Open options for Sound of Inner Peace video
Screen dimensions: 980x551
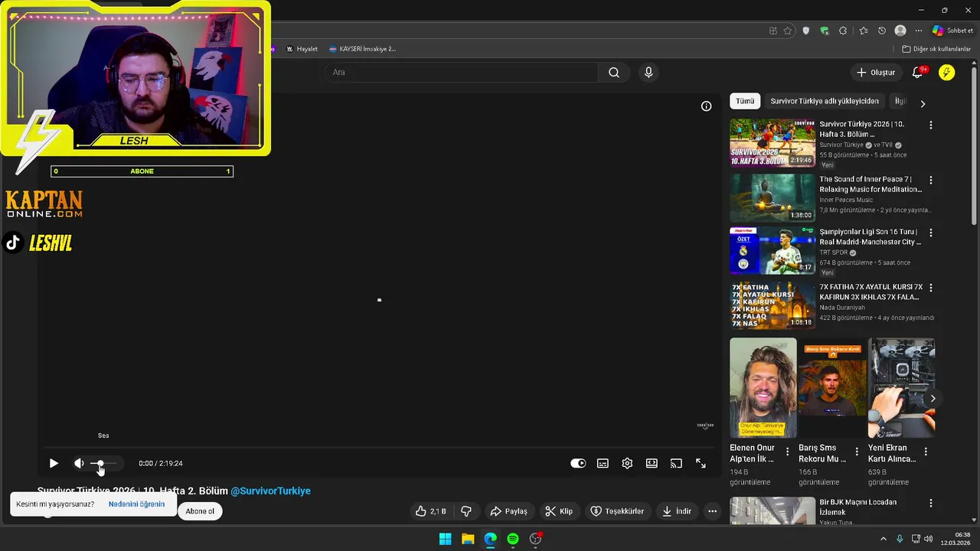tap(931, 181)
